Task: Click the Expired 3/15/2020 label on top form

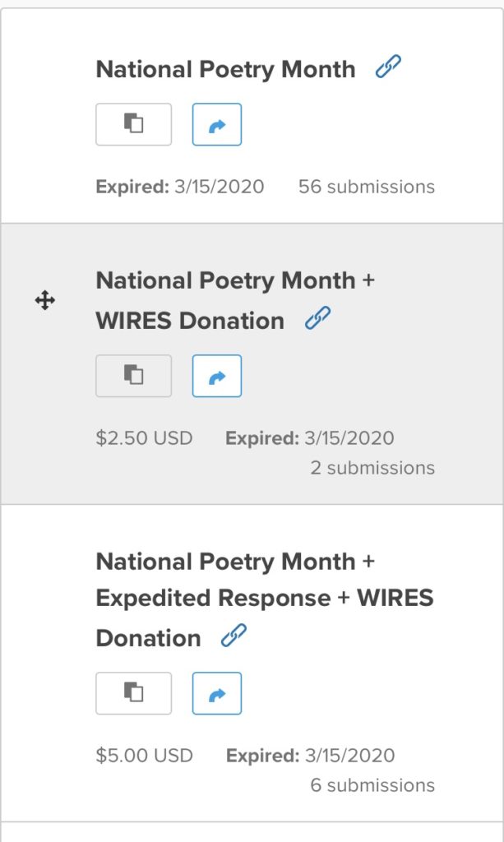Action: [180, 187]
